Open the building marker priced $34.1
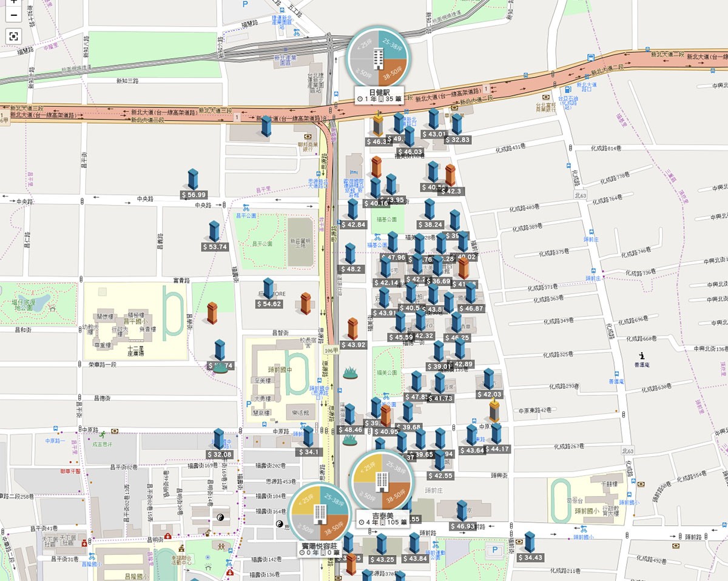The image size is (728, 581). pyautogui.click(x=309, y=437)
